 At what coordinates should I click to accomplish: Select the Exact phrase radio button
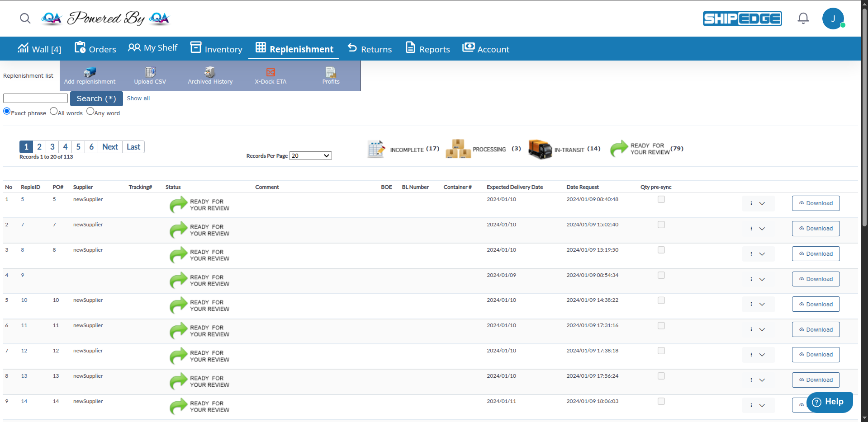pyautogui.click(x=6, y=111)
